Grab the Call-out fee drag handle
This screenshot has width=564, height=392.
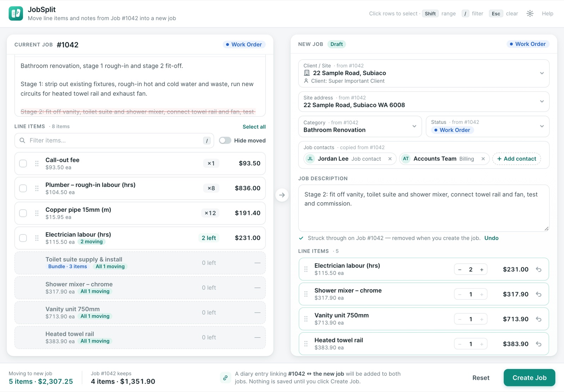[x=37, y=164]
